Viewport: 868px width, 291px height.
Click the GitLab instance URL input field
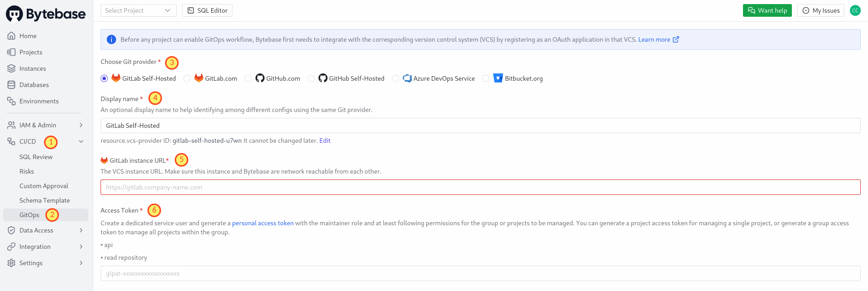pyautogui.click(x=481, y=187)
